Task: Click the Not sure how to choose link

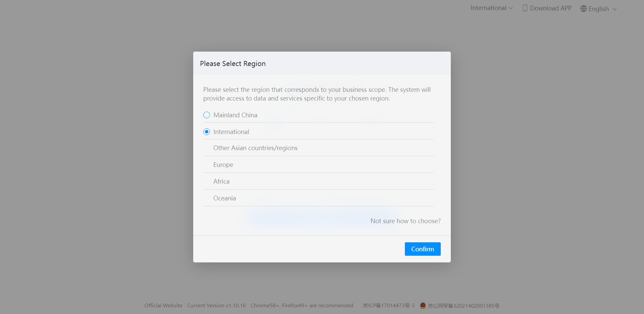Action: (x=406, y=221)
